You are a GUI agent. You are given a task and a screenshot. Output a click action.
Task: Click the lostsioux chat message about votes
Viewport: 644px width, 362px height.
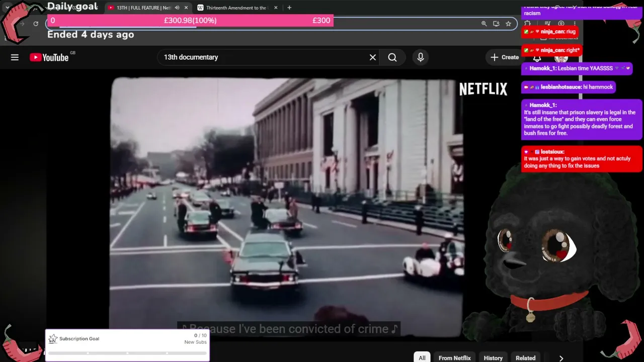point(582,159)
